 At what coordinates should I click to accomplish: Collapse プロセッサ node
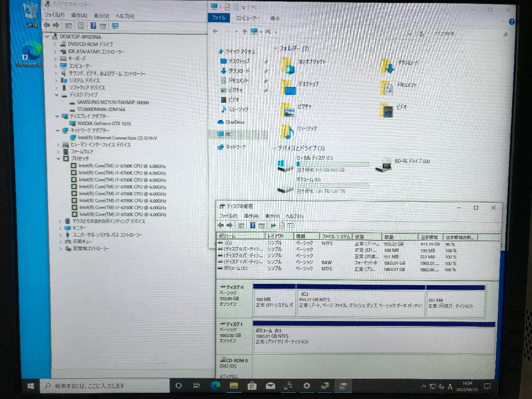point(59,159)
